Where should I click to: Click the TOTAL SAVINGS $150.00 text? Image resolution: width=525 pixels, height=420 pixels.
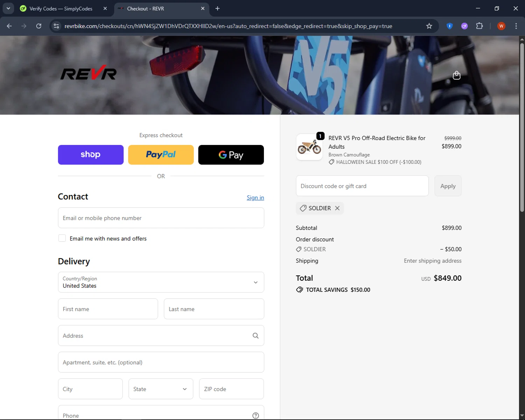coord(338,290)
